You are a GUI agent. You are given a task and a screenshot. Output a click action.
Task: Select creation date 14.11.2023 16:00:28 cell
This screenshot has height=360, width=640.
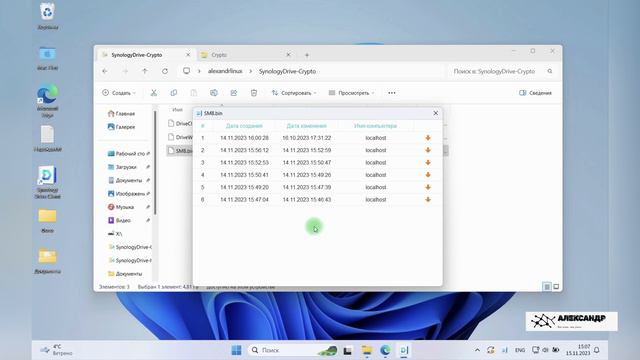(244, 138)
